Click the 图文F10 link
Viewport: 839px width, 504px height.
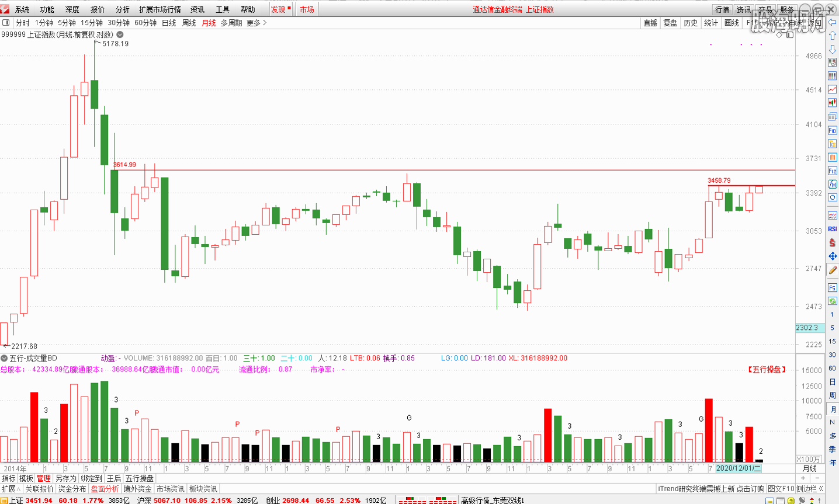pyautogui.click(x=781, y=489)
